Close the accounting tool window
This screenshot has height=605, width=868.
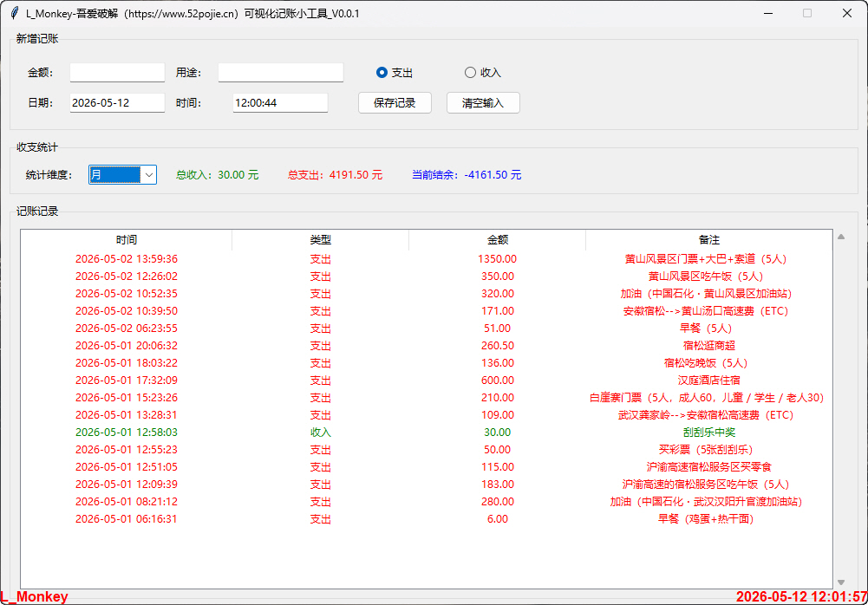[847, 13]
